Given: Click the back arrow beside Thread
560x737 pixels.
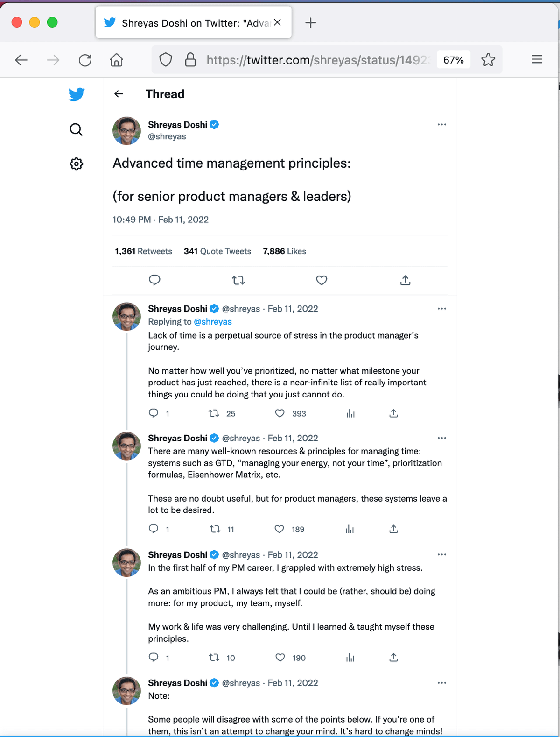Looking at the screenshot, I should tap(119, 94).
